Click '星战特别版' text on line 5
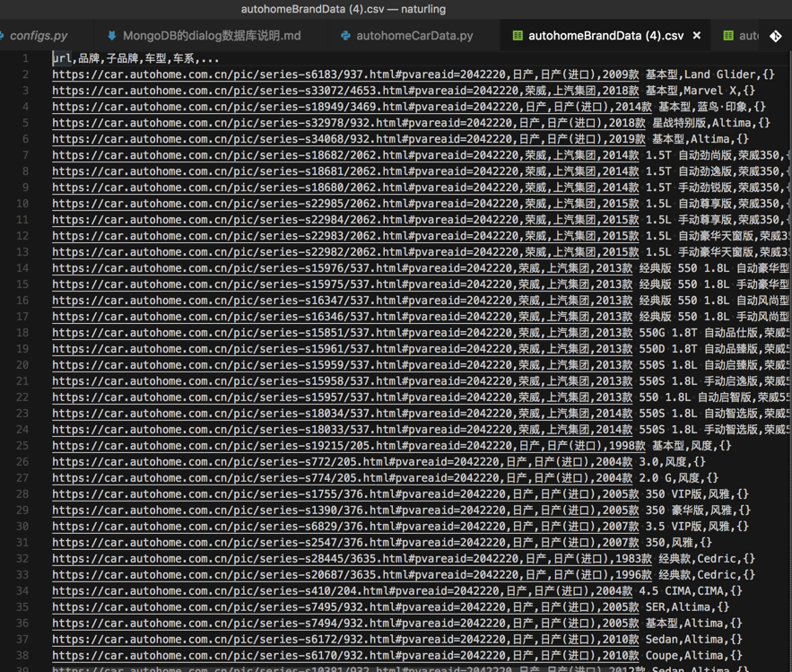 679,123
